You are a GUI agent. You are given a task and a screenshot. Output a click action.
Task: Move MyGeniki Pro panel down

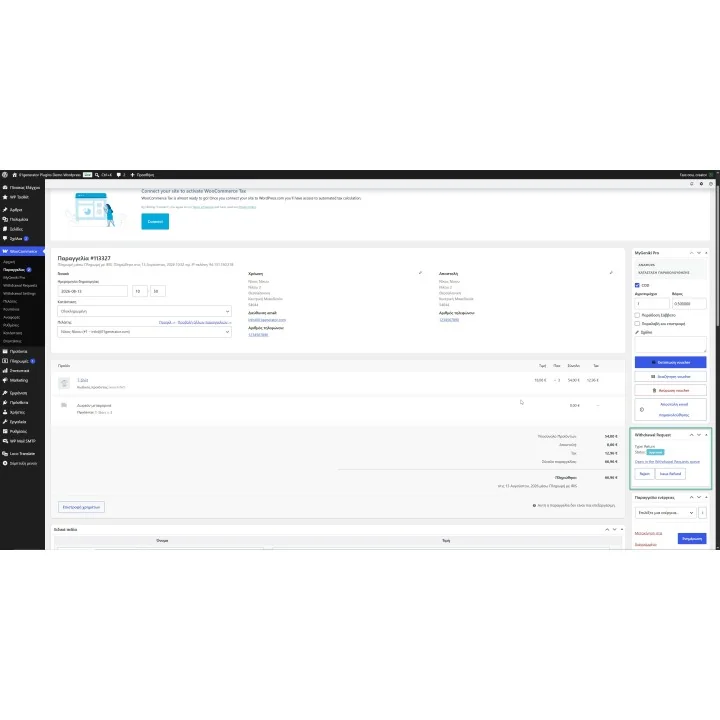pos(699,253)
